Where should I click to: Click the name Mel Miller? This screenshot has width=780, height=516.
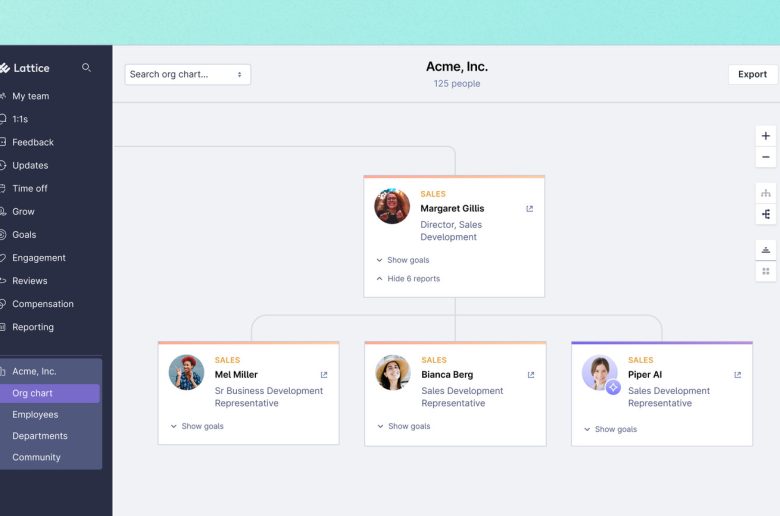236,375
